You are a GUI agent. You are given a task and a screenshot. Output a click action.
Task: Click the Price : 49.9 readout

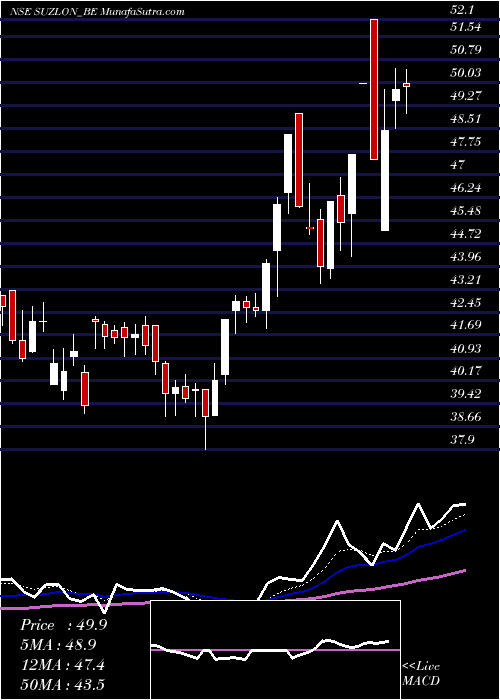point(63,625)
